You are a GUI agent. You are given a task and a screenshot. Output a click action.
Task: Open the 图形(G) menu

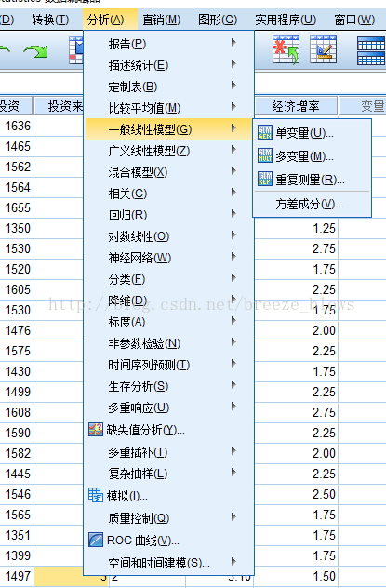218,20
